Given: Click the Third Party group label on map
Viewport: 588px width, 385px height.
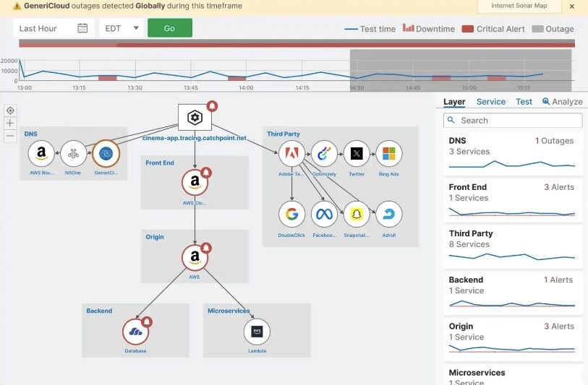Looking at the screenshot, I should (284, 134).
